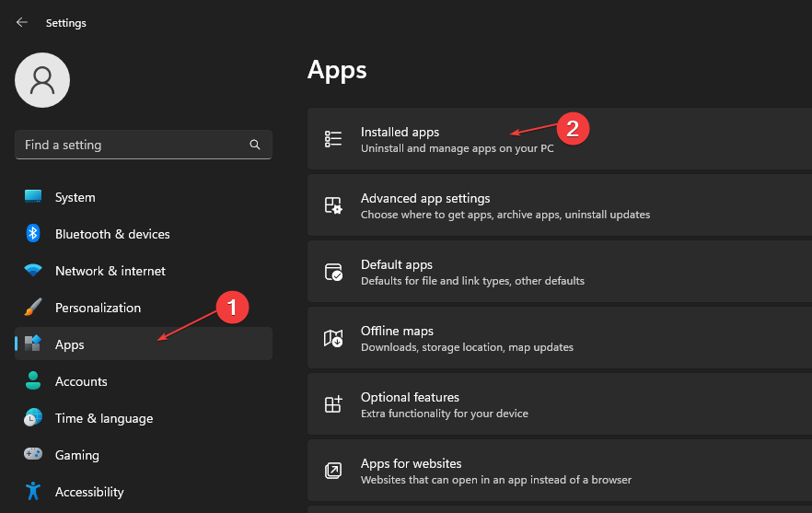Viewport: 812px width, 513px height.
Task: Click the Gaming controller icon
Action: 33,455
